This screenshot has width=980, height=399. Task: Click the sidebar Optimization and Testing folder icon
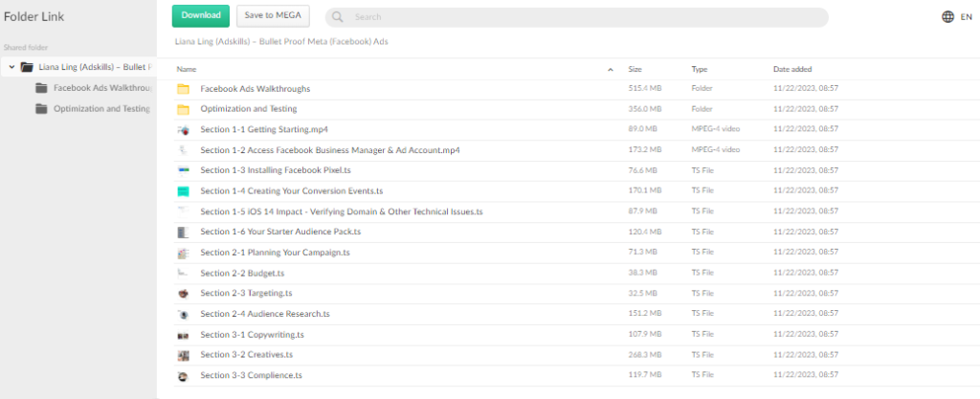point(41,108)
